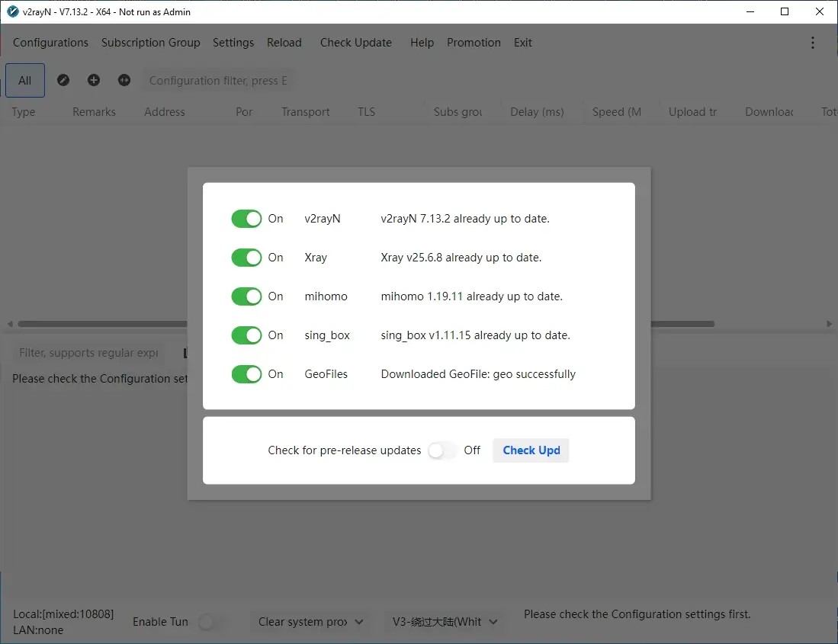This screenshot has height=644, width=838.
Task: Toggle the mihomo update switch
Action: tap(246, 296)
